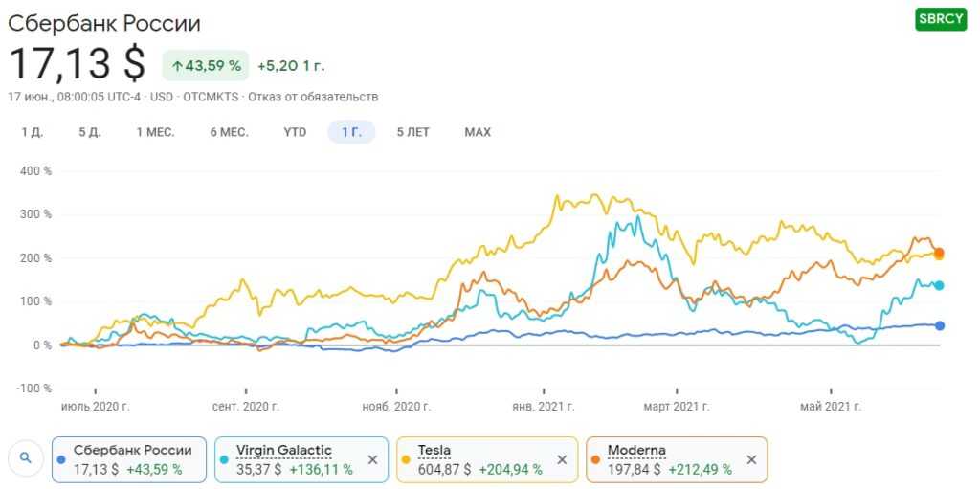Switch chart to YTD range

coord(295,132)
